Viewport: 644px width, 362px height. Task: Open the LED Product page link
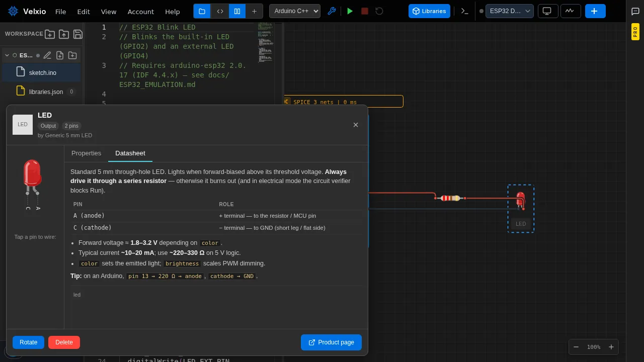331,342
